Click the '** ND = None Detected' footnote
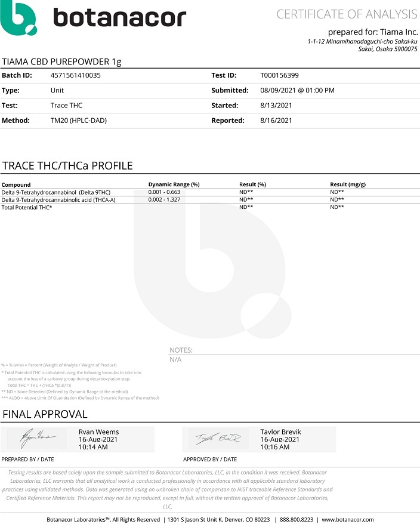The width and height of the screenshot is (420, 524). [x=64, y=392]
